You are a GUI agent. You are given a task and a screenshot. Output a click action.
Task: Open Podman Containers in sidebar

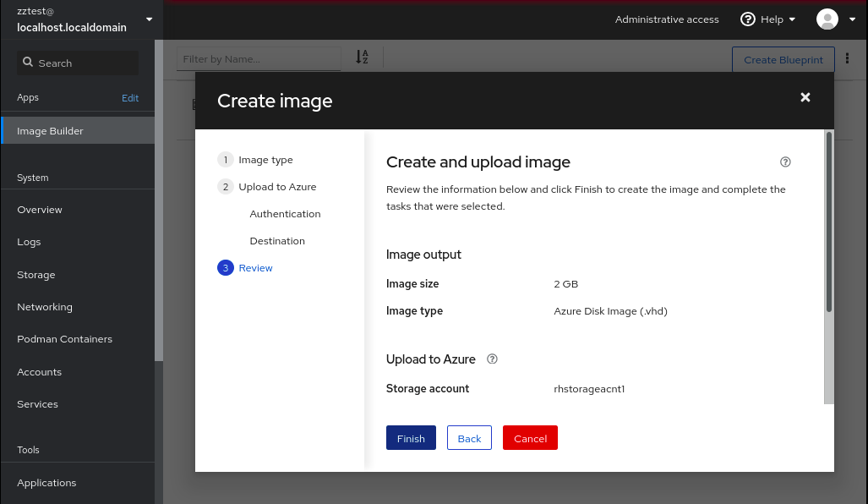point(64,339)
